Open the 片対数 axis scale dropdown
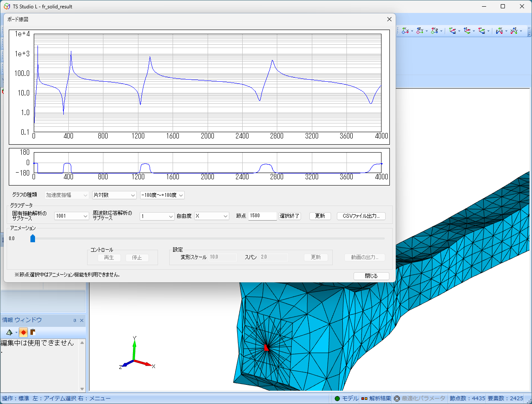Image resolution: width=532 pixels, height=404 pixels. (114, 195)
